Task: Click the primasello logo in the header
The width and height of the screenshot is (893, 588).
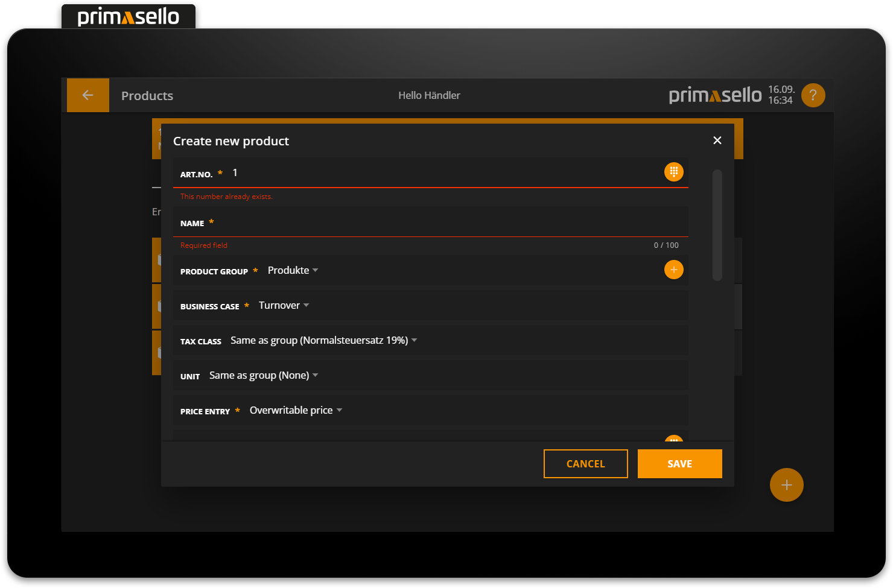Action: click(x=714, y=95)
